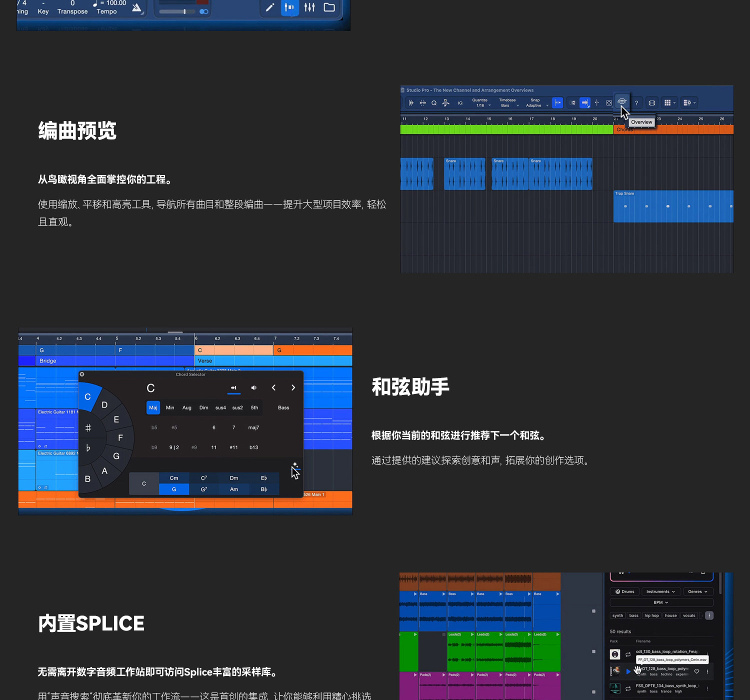Open the Browser folder icon

(329, 7)
